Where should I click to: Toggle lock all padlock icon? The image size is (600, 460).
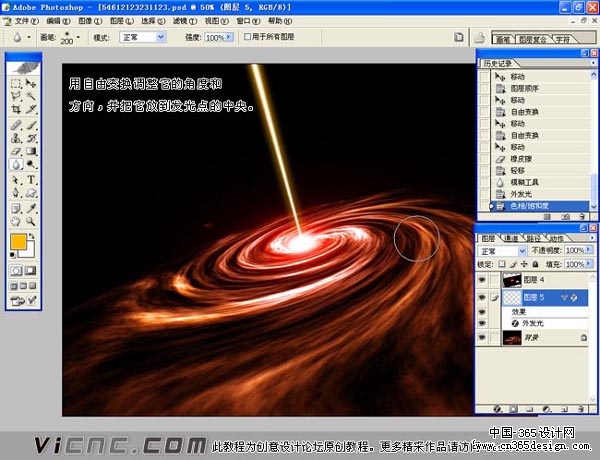535,264
